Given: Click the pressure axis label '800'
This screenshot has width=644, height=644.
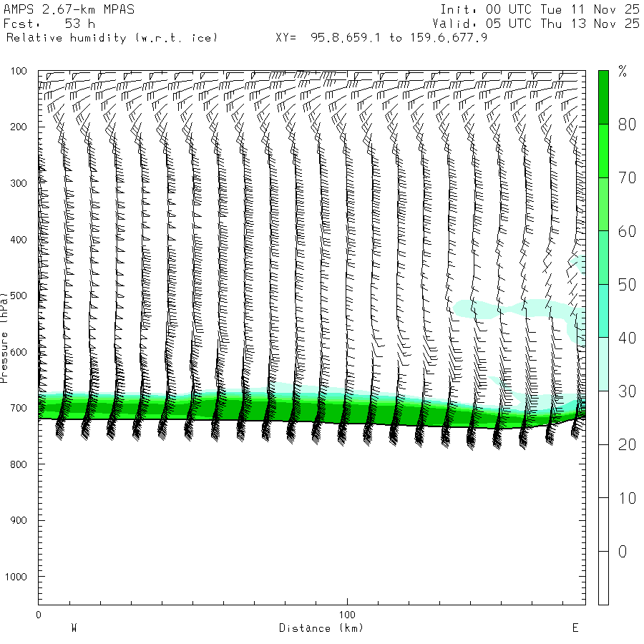Looking at the screenshot, I should coord(19,464).
